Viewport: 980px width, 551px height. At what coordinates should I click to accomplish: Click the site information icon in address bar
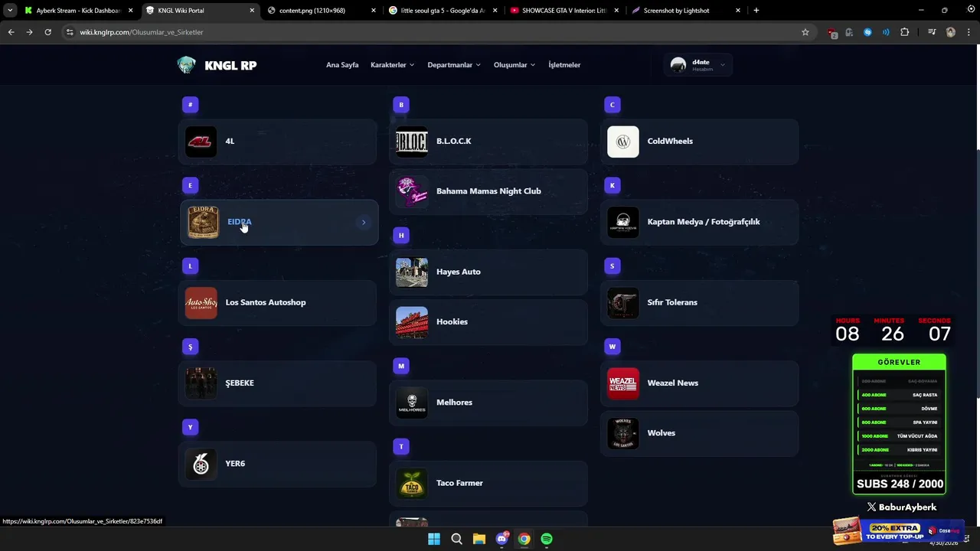click(x=70, y=32)
